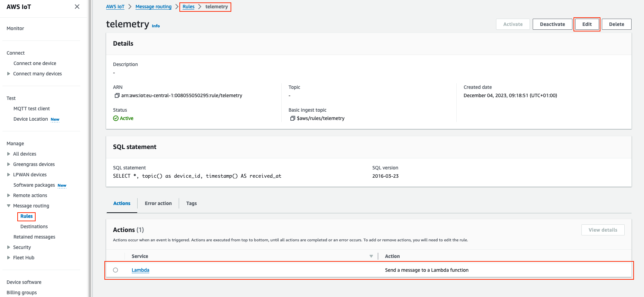
Task: Expand Remote actions section
Action: coord(9,195)
